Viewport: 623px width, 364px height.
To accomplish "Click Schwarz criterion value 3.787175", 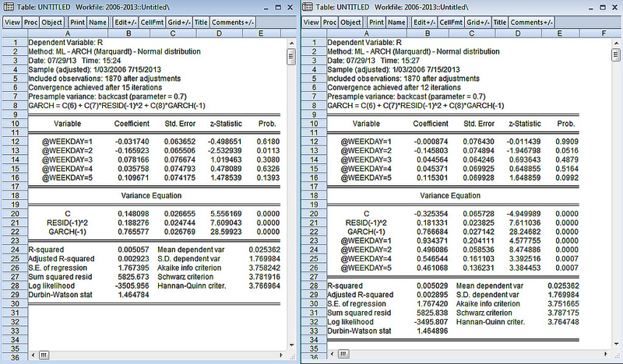I will [x=563, y=313].
